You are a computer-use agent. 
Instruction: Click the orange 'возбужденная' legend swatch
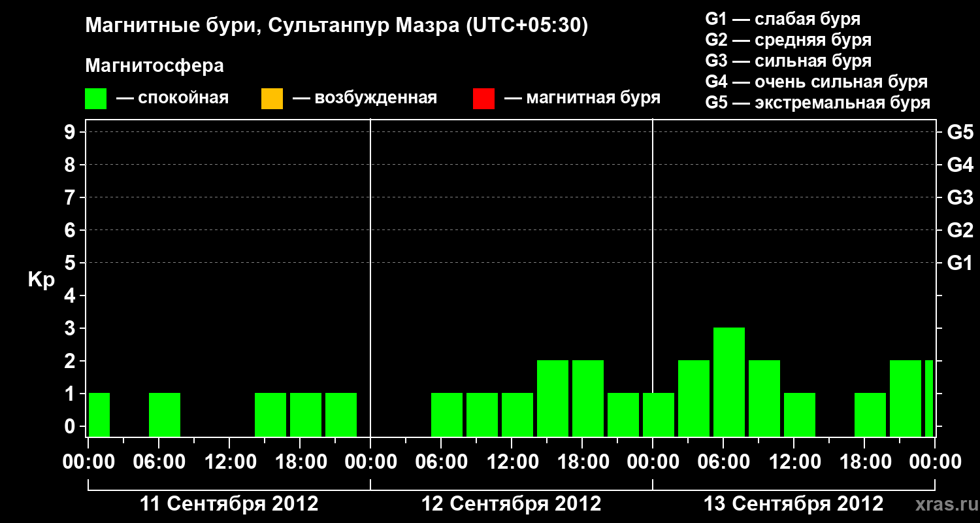click(272, 99)
